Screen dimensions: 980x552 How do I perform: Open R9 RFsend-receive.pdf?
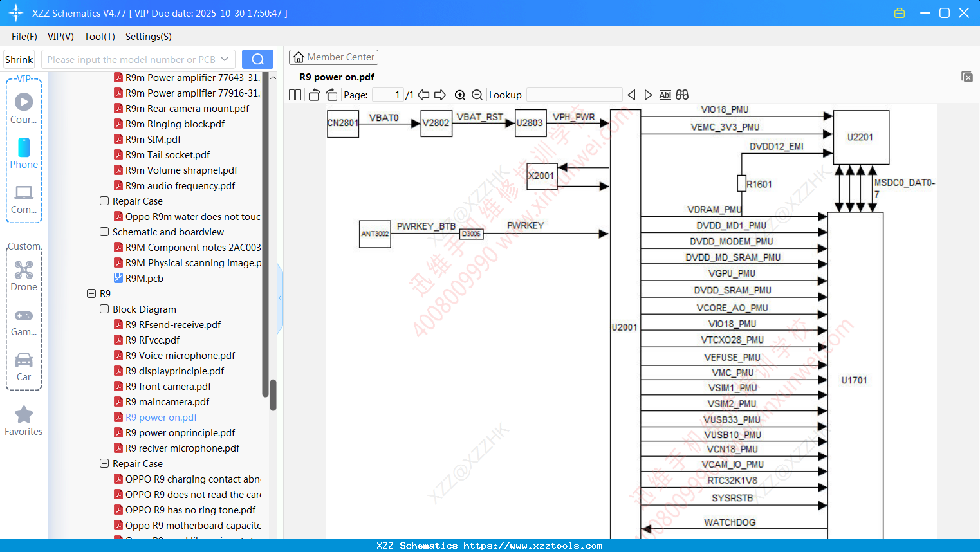pos(173,324)
